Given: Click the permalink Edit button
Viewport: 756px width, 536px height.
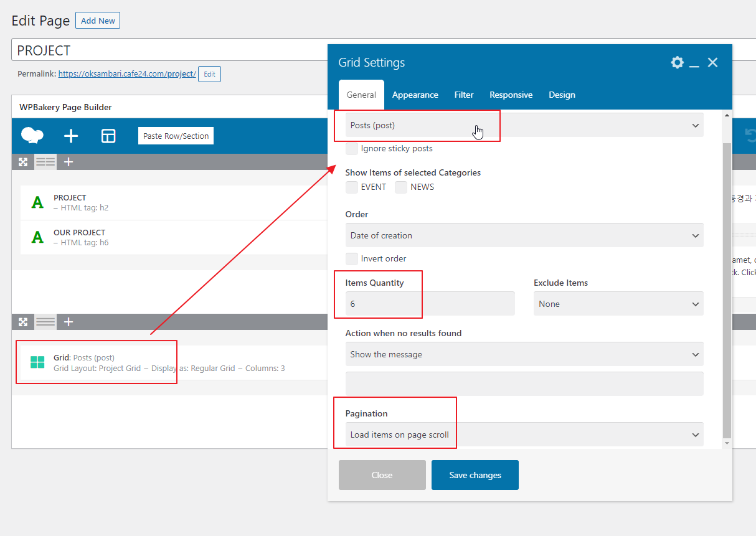Looking at the screenshot, I should (209, 74).
